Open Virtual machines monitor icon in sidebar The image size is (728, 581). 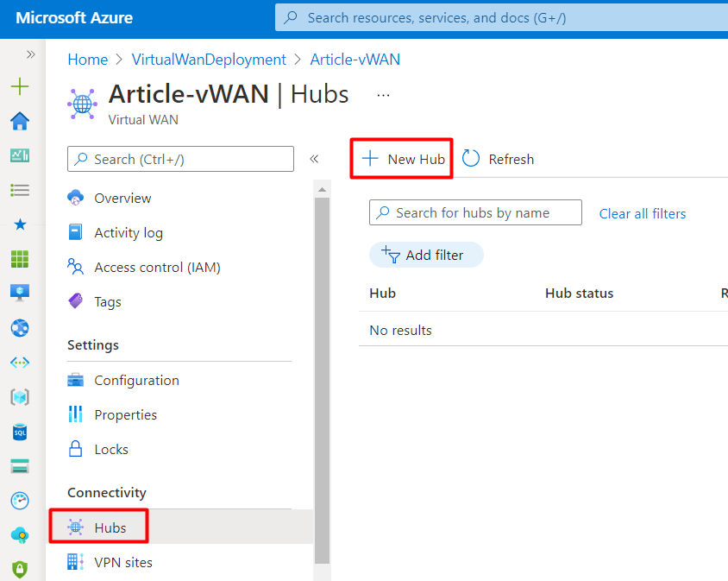20,293
